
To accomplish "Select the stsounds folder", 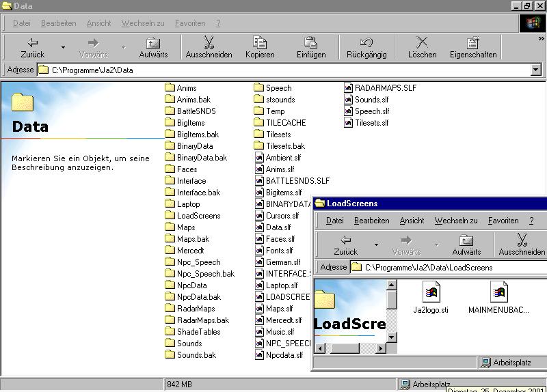I will tap(275, 100).
